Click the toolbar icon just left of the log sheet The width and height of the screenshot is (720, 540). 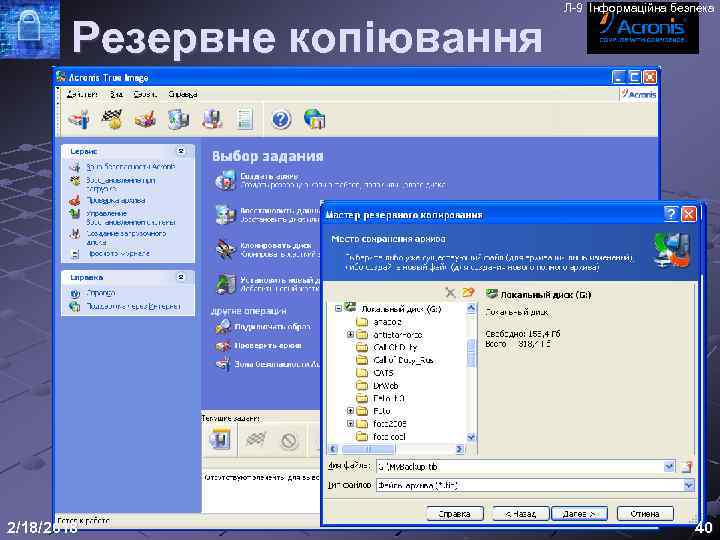(x=212, y=119)
